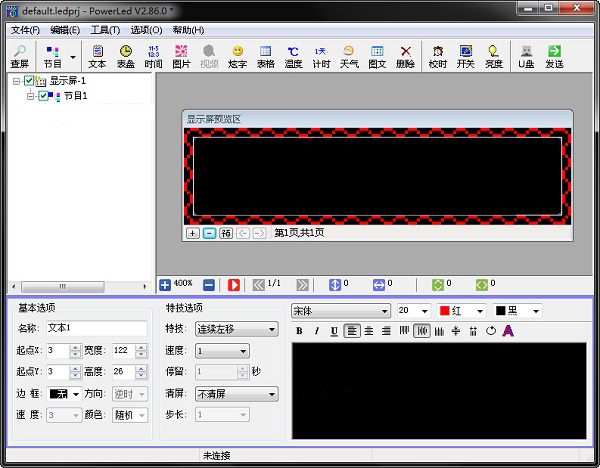Screen dimensions: 600x468
Task: Toggle italic I formatting
Action: pos(316,331)
